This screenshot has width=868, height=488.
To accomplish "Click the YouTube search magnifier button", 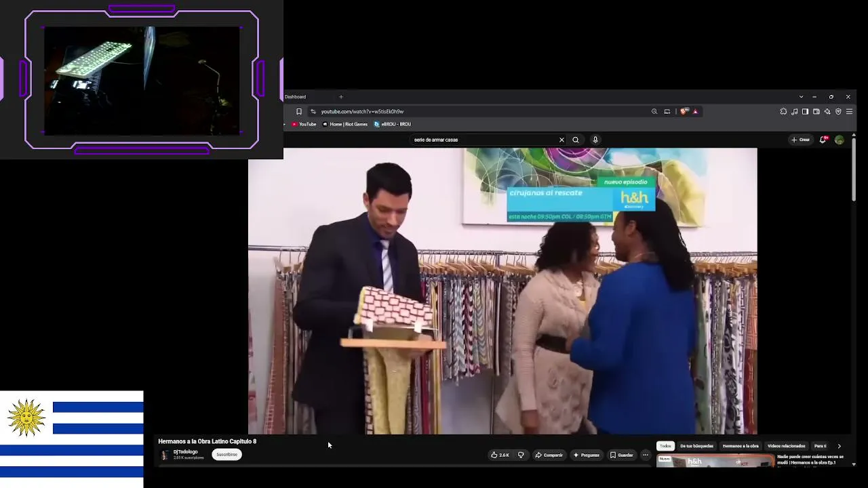I will click(x=576, y=140).
